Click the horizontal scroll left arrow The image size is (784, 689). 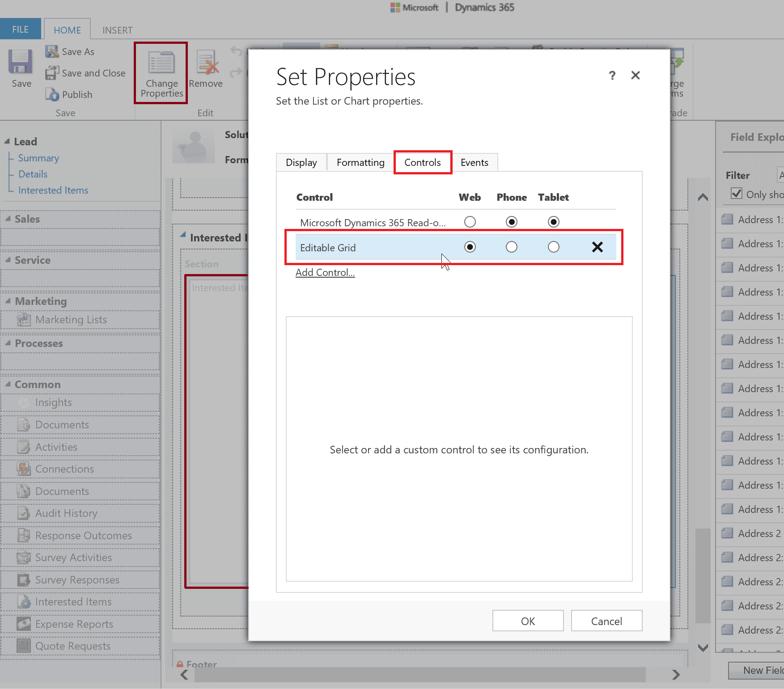coord(184,674)
